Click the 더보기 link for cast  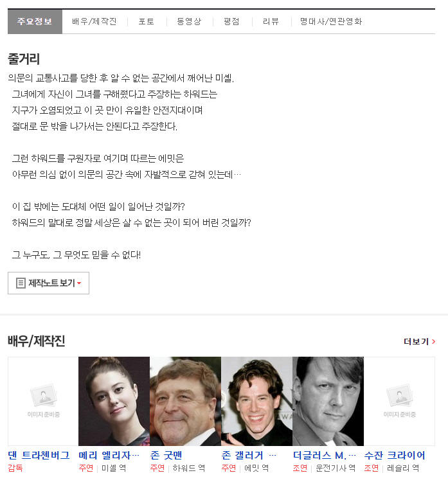(420, 341)
